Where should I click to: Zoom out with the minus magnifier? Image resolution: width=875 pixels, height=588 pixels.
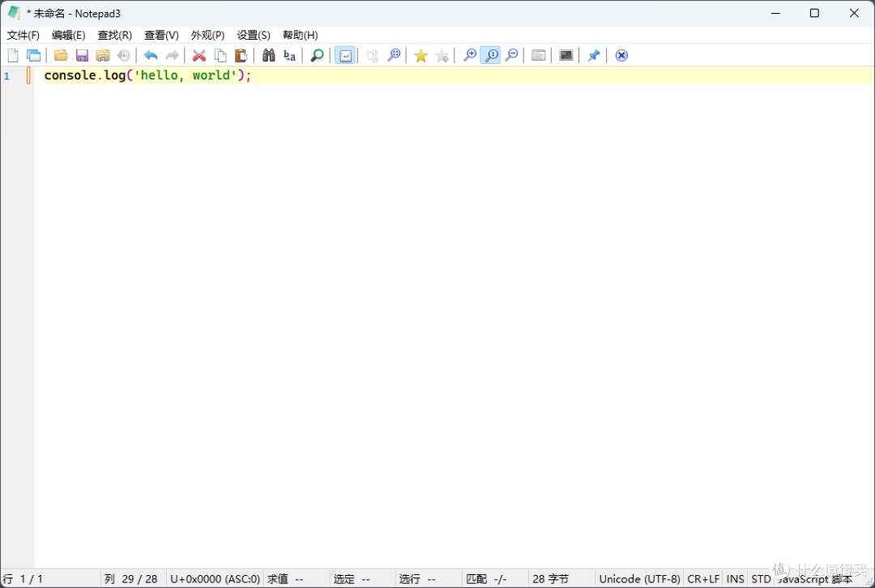(511, 55)
